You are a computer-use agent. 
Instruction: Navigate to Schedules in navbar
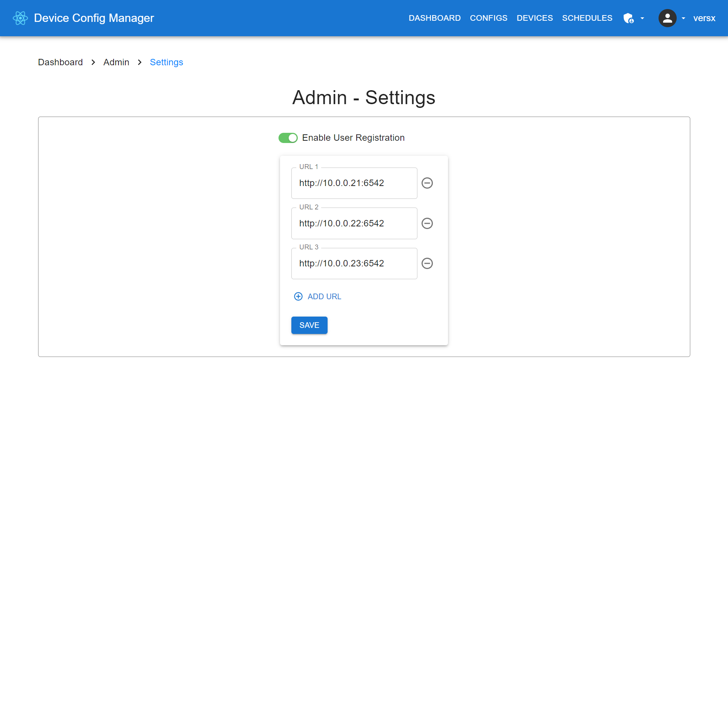point(587,18)
